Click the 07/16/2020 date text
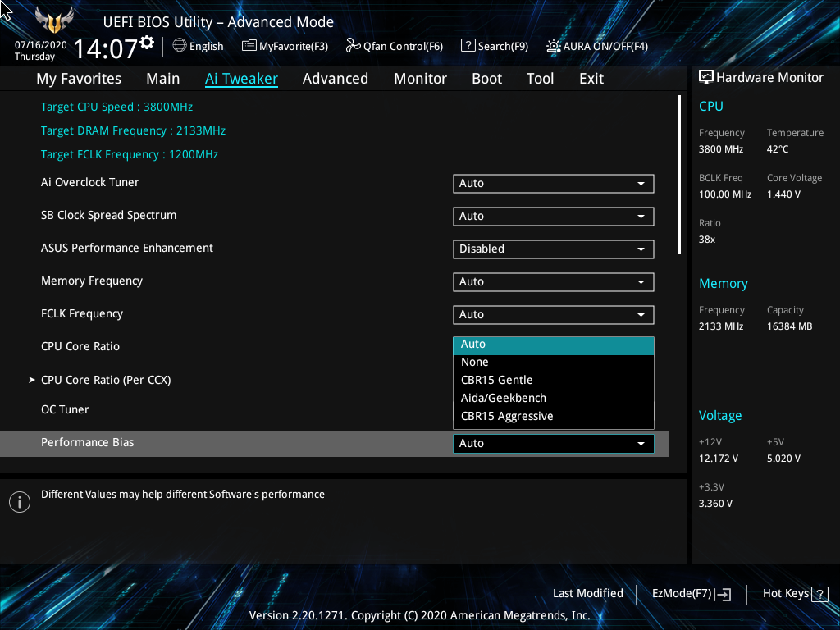The height and width of the screenshot is (630, 840). click(41, 45)
